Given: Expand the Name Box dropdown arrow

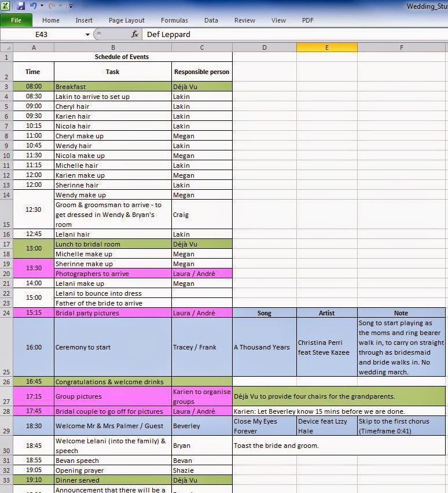Looking at the screenshot, I should [87, 35].
